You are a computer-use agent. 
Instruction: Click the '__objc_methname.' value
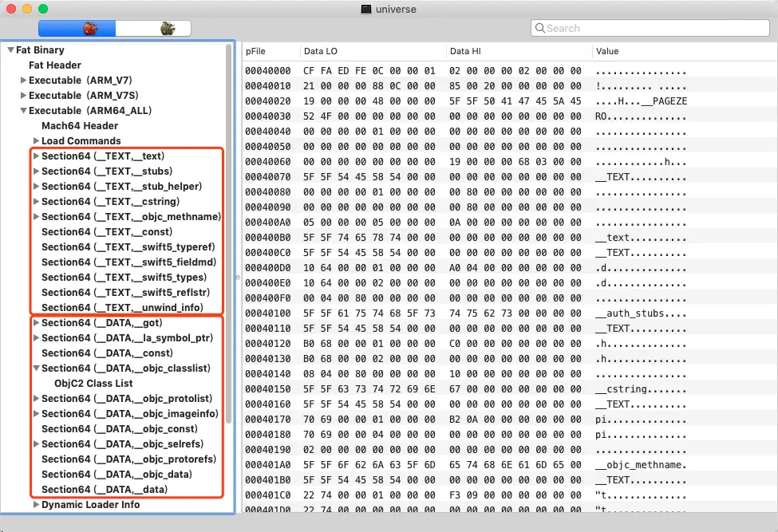641,465
